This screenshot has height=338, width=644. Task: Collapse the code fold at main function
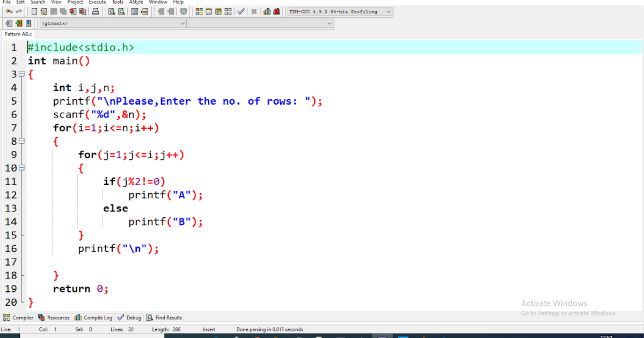[20, 74]
